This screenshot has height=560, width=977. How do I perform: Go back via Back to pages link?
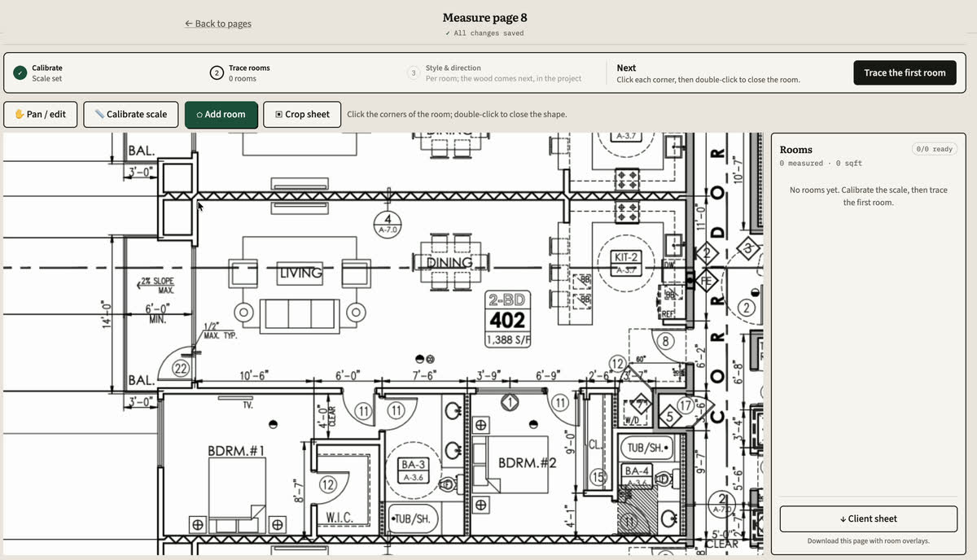[218, 24]
